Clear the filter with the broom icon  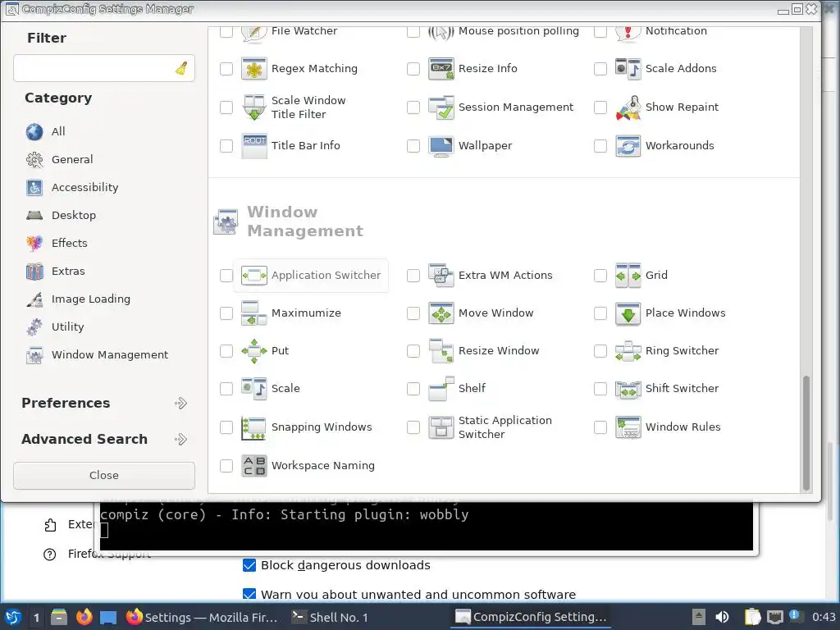pyautogui.click(x=181, y=68)
